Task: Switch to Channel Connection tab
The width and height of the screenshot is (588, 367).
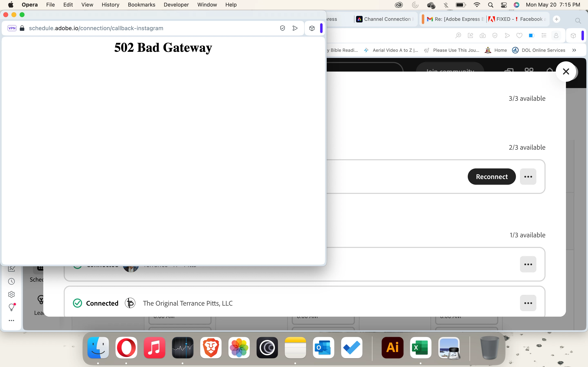Action: [x=387, y=19]
